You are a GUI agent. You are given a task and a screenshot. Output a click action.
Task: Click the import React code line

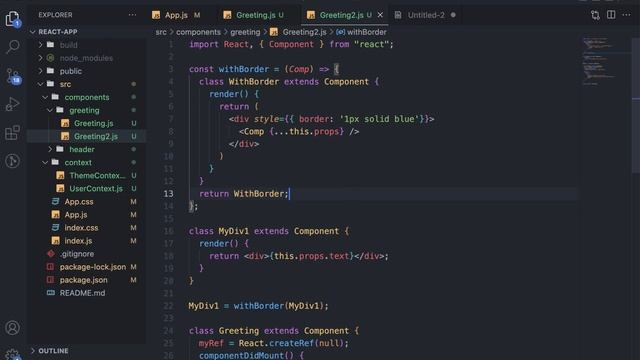(x=291, y=44)
